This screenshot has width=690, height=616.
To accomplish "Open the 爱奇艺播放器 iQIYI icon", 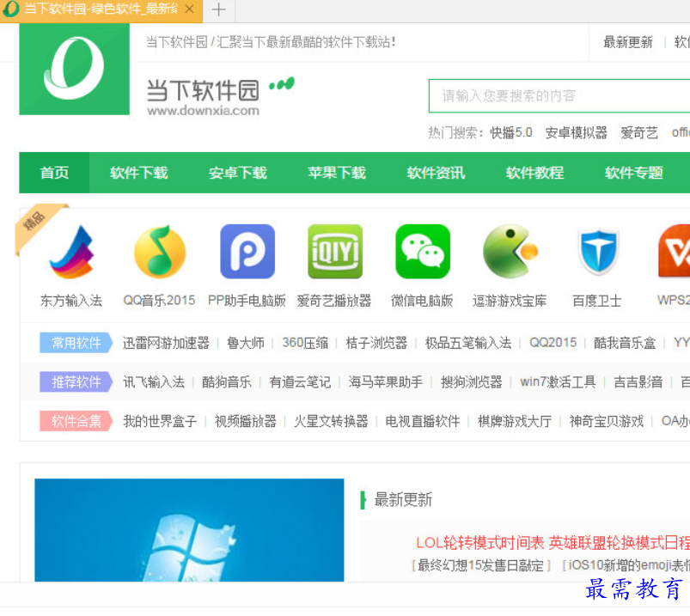I will [x=335, y=252].
